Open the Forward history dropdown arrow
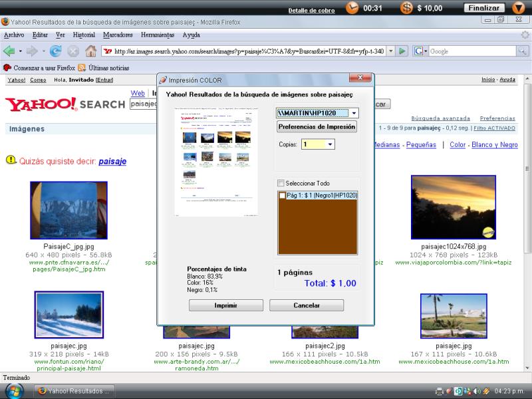This screenshot has width=532, height=399. [x=43, y=51]
